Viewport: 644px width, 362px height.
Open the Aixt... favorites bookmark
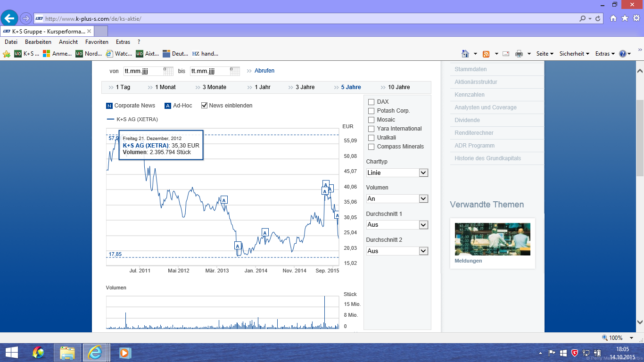pos(148,54)
